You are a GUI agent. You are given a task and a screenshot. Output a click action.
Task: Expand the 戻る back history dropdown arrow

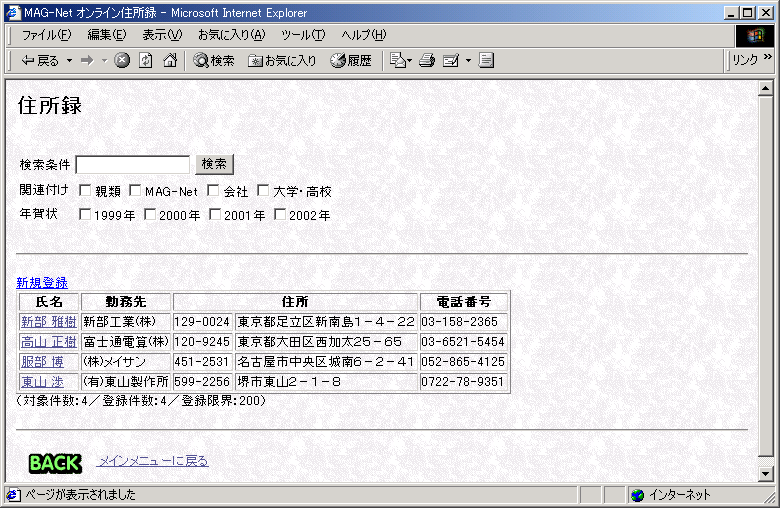69,61
